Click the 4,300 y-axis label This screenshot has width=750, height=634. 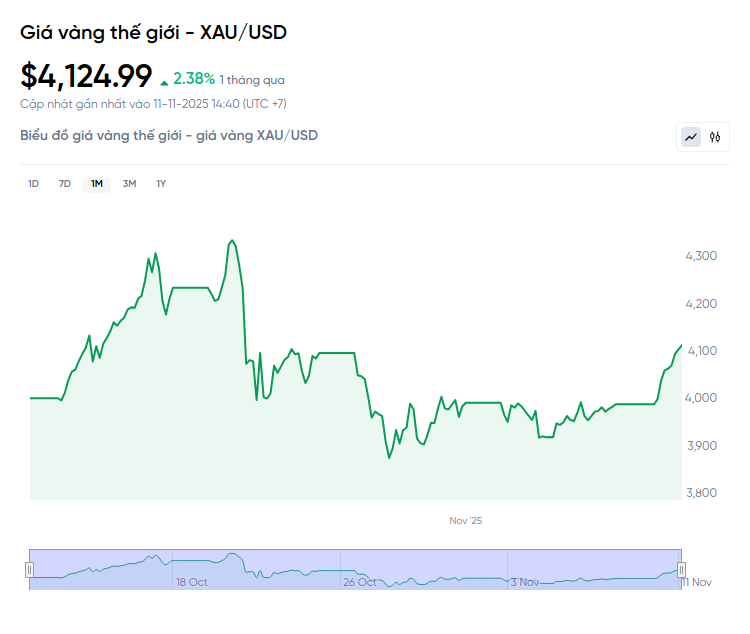700,256
